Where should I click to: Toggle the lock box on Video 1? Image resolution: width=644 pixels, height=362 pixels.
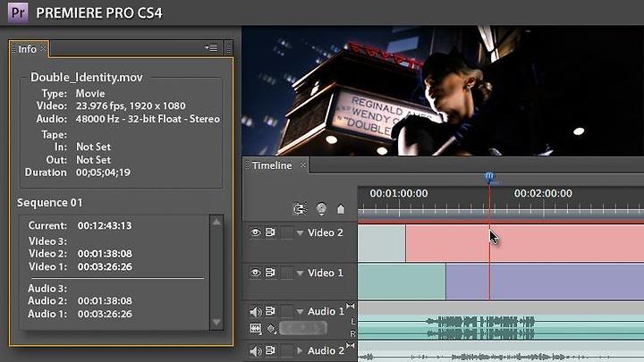pos(287,273)
